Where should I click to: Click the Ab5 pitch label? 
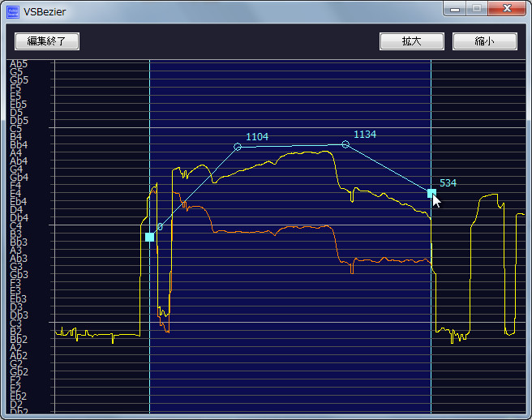(x=19, y=64)
